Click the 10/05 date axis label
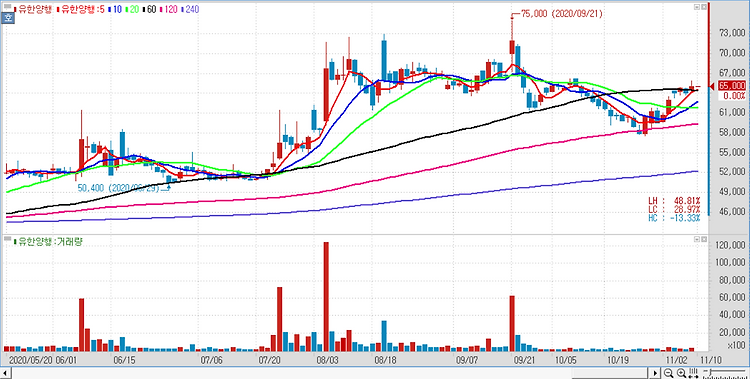Viewport: 750px width, 379px height. 565,359
